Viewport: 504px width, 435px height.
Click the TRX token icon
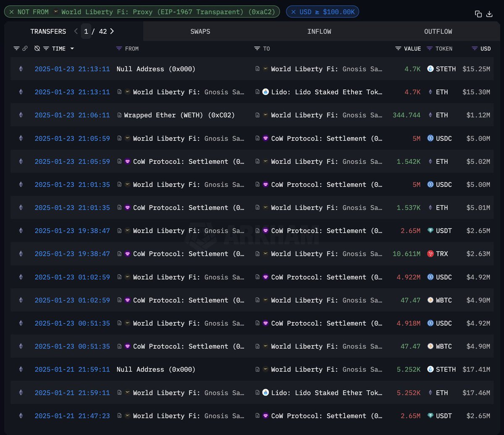click(x=430, y=254)
